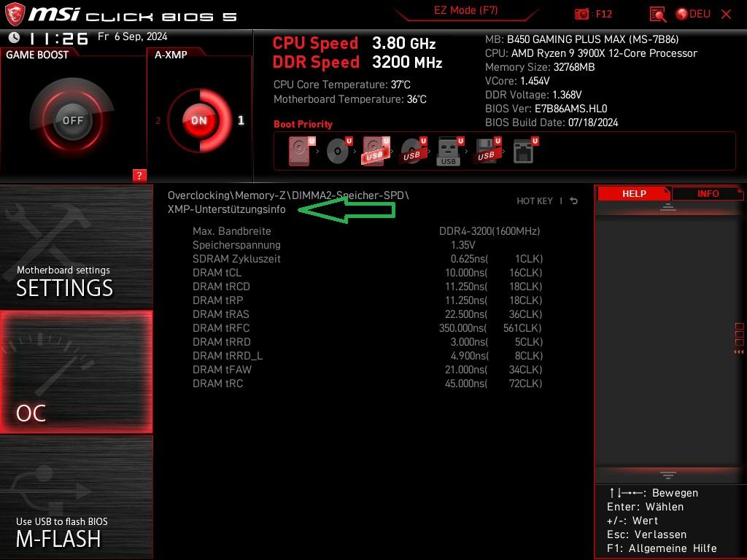Click the DDR Voltage 1.368V line
This screenshot has height=560, width=747.
coord(533,95)
